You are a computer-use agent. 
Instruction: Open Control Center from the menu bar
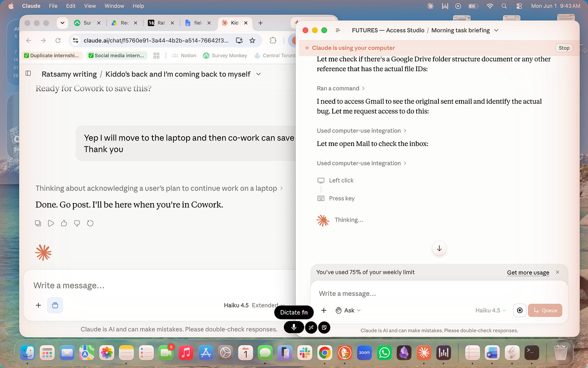519,6
